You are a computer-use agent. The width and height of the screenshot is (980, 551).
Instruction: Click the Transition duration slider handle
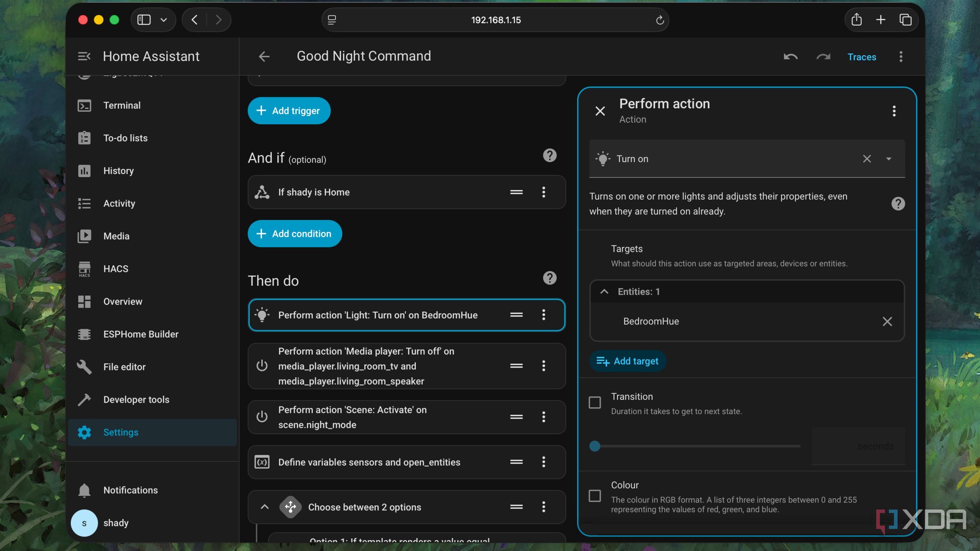(x=594, y=446)
